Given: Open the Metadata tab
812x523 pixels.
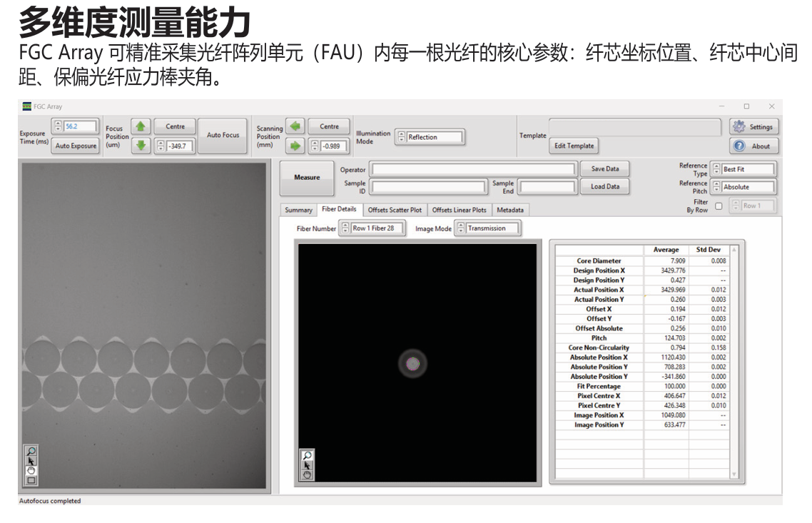Looking at the screenshot, I should [x=510, y=210].
